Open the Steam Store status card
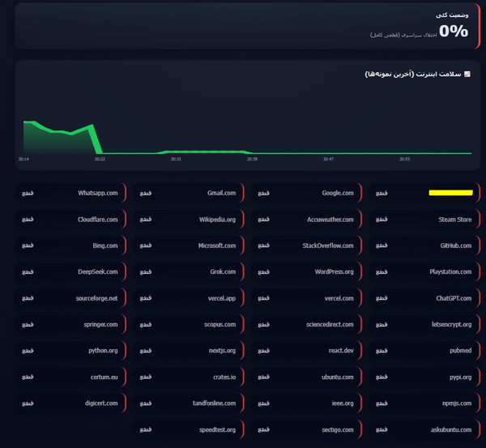 tap(424, 220)
